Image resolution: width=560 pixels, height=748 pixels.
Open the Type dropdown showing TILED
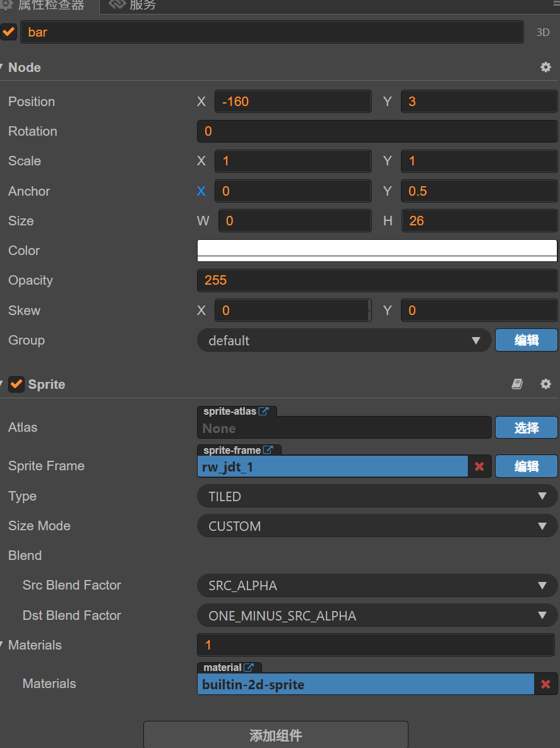point(377,497)
